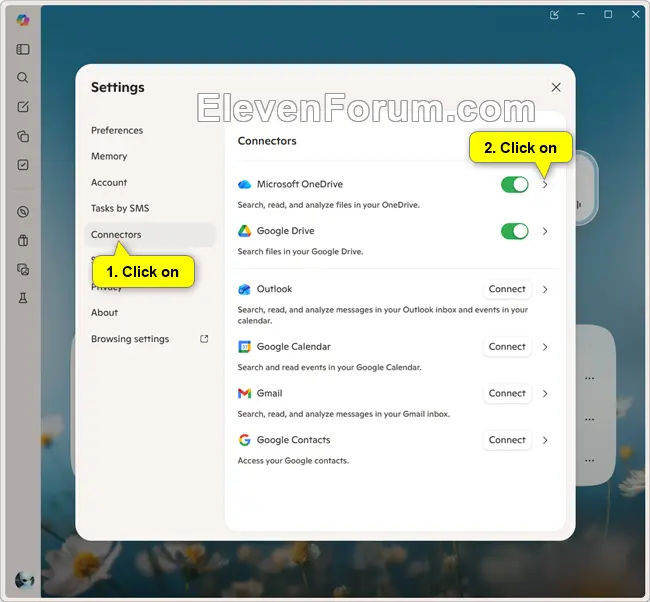The image size is (650, 602).
Task: Open the checkmark tasks icon in the sidebar
Action: point(23,165)
